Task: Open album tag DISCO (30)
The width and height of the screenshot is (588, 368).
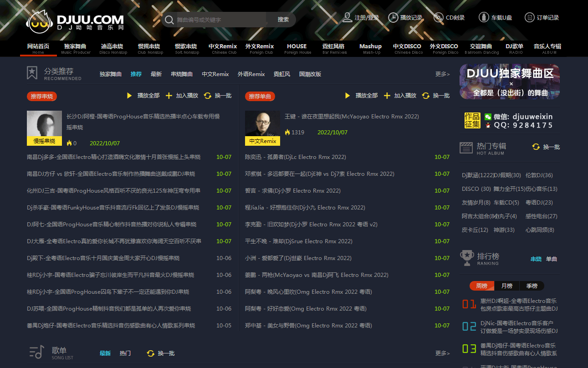Action: point(476,189)
